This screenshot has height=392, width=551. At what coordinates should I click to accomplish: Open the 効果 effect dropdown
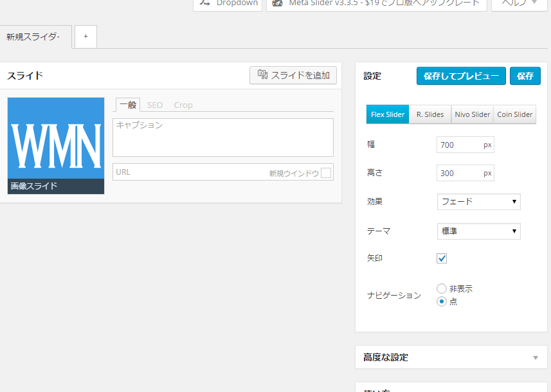[x=478, y=201]
